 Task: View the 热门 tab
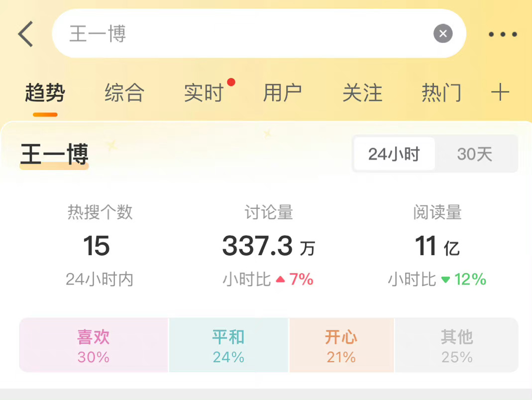coord(441,93)
